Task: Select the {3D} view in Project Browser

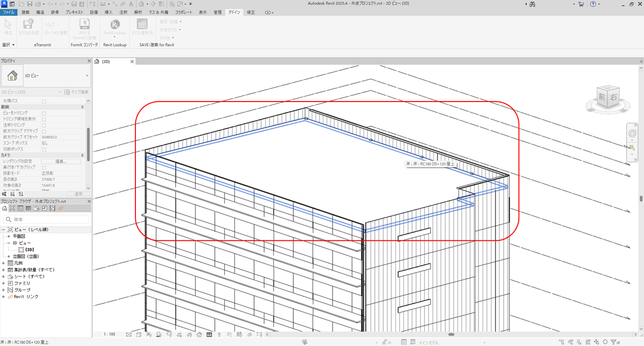Action: pos(29,249)
